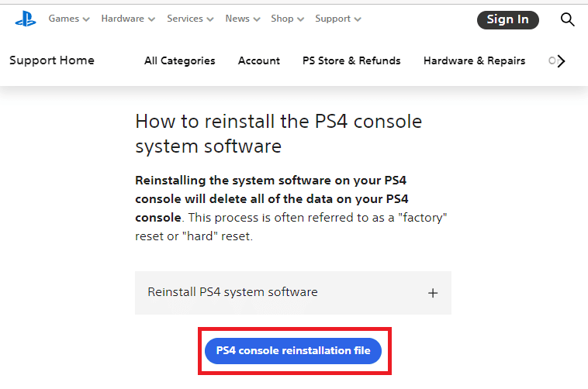Open the search magnifier icon
This screenshot has height=389, width=588.
click(x=567, y=19)
